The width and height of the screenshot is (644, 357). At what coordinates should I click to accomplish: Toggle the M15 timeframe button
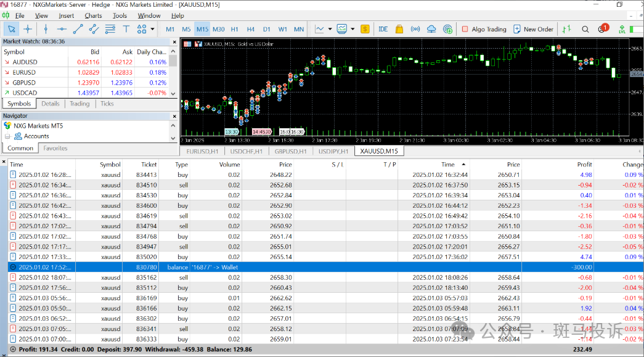202,29
